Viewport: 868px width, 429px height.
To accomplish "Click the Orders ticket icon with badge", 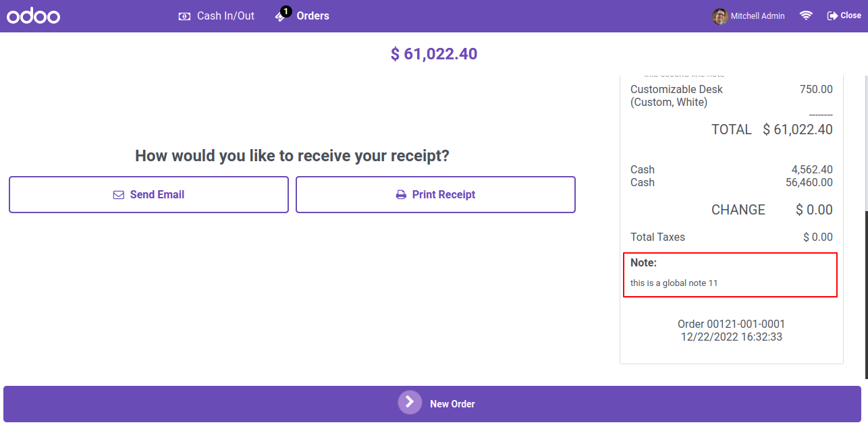I will click(283, 14).
